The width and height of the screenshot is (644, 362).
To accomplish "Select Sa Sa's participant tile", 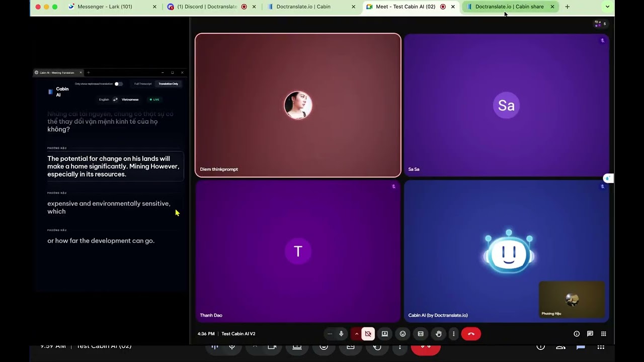I will click(x=507, y=105).
